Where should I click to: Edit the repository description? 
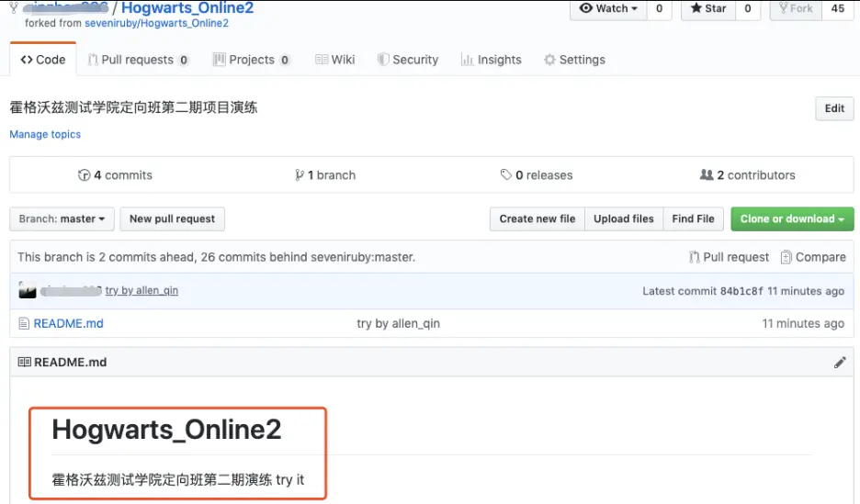coord(834,108)
